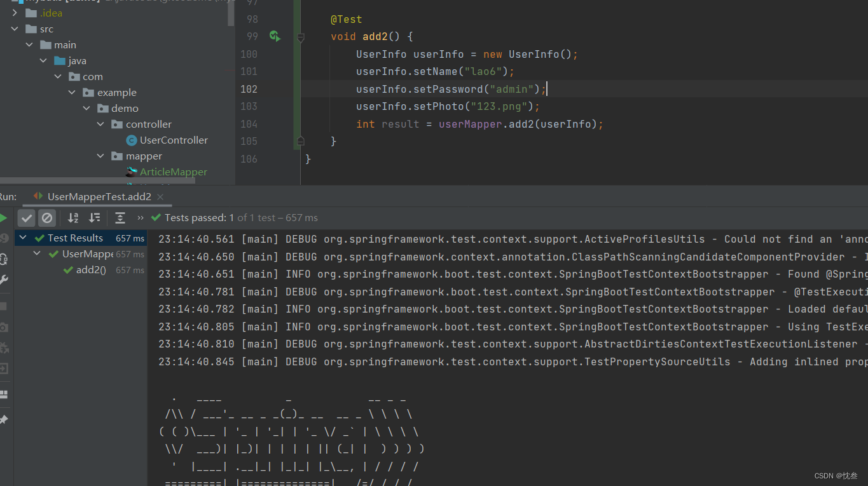
Task: Close the UserMapperTest.add2 run tab
Action: tap(160, 197)
